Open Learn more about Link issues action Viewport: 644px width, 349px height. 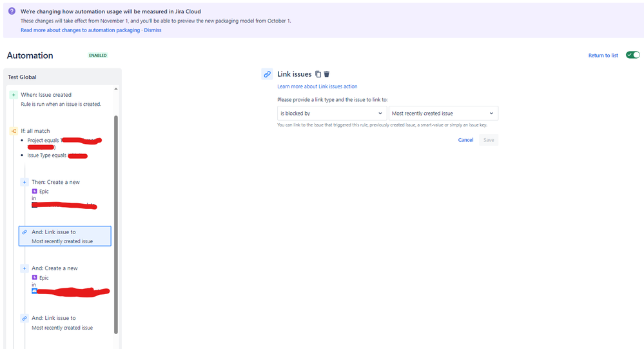[x=317, y=86]
